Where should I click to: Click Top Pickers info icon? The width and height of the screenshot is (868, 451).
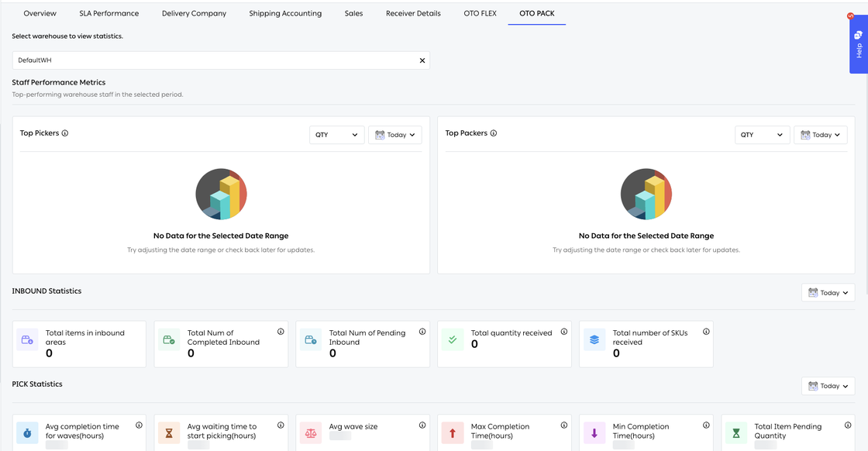click(65, 133)
